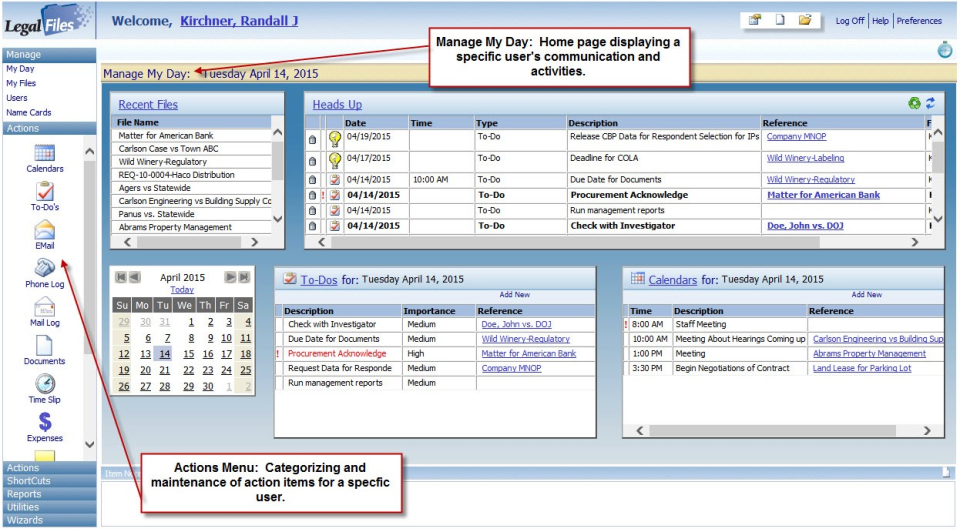
Task: Open the Phone Log action icon
Action: 45,268
